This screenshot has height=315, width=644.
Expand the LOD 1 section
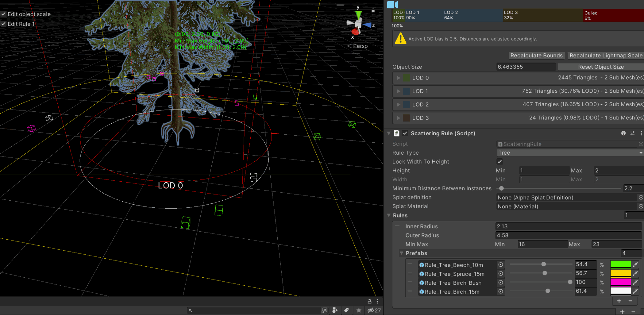(x=399, y=91)
